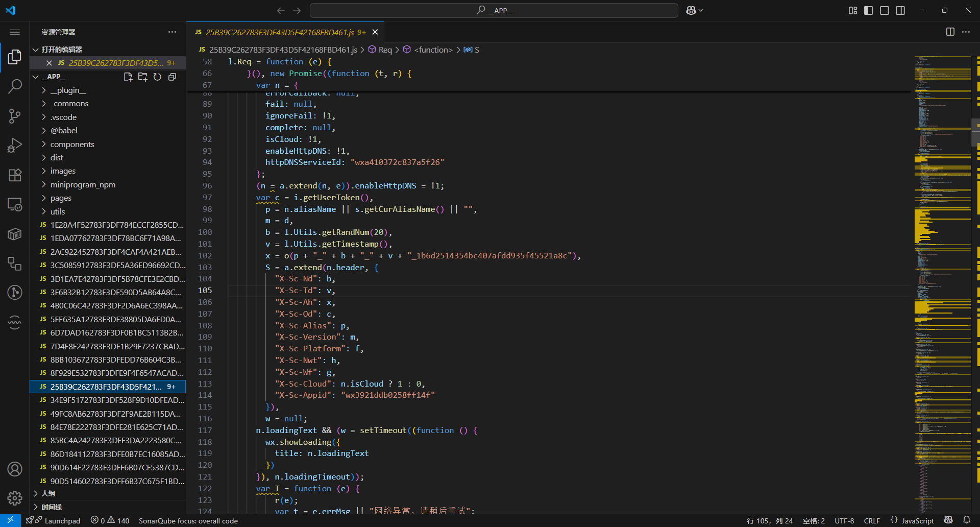Go to line via cursor position indicator
980x527 pixels.
pos(769,520)
